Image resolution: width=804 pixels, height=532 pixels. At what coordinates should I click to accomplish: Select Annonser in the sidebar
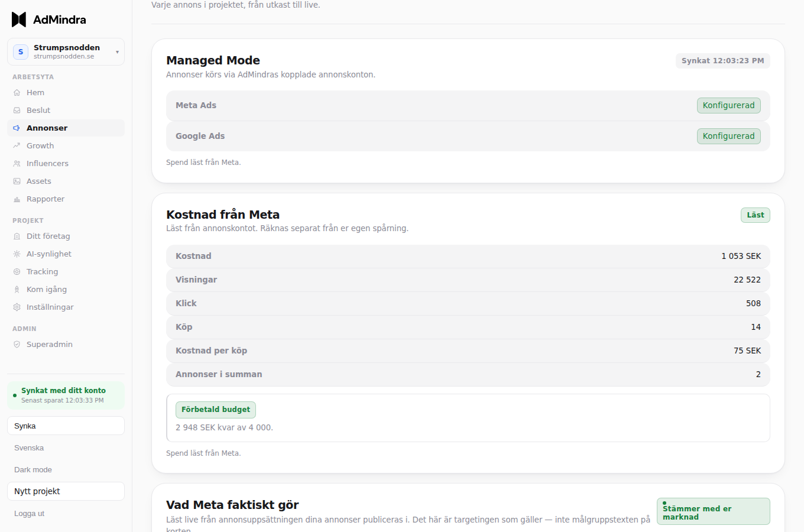point(66,128)
